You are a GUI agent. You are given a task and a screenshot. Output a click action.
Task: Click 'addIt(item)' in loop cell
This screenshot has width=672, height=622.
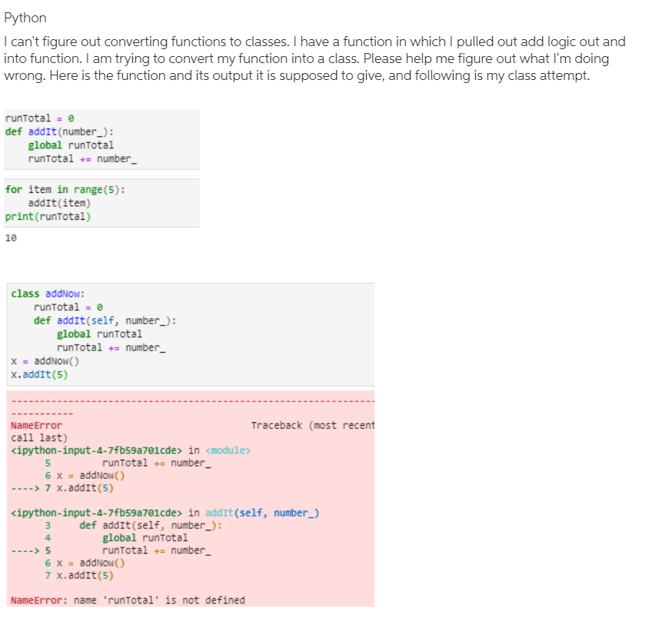coord(59,203)
